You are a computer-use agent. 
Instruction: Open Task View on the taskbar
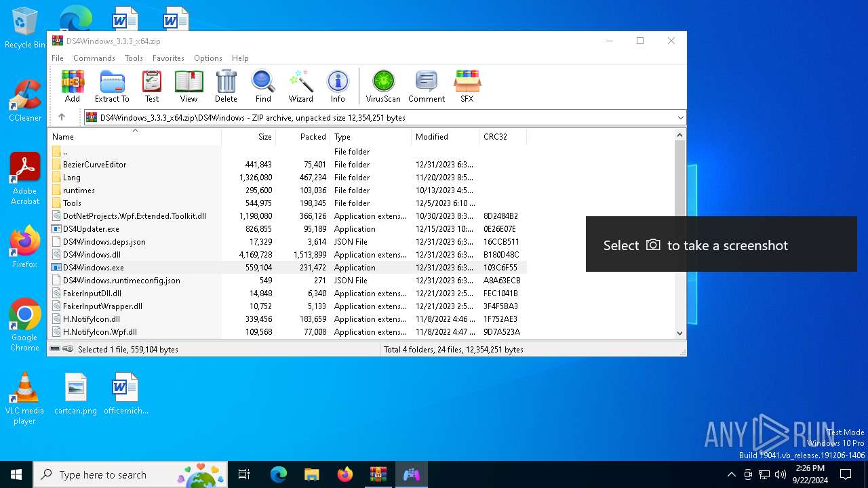point(244,474)
